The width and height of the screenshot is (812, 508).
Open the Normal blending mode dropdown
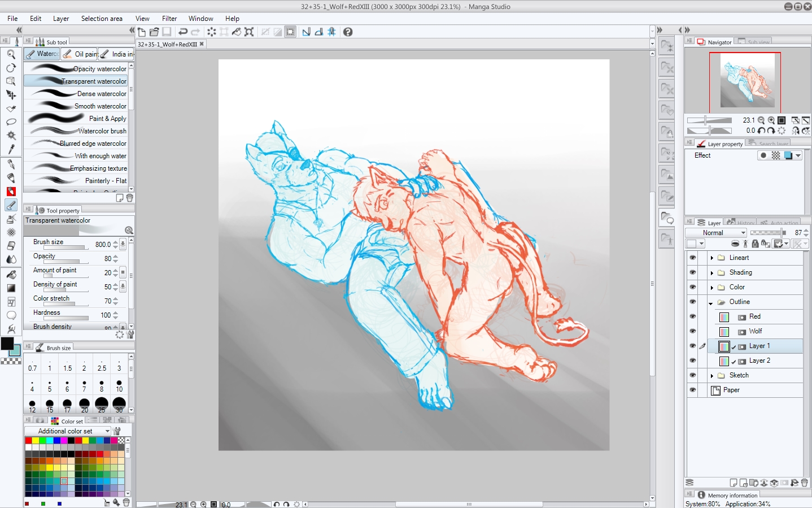click(x=716, y=233)
